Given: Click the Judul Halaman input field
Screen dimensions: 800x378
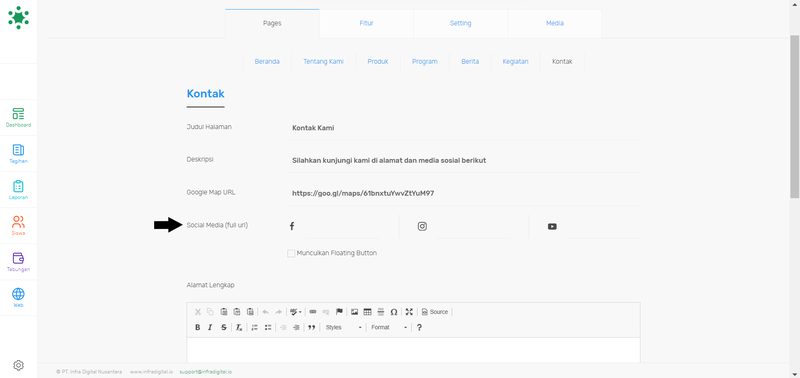Looking at the screenshot, I should pos(464,128).
